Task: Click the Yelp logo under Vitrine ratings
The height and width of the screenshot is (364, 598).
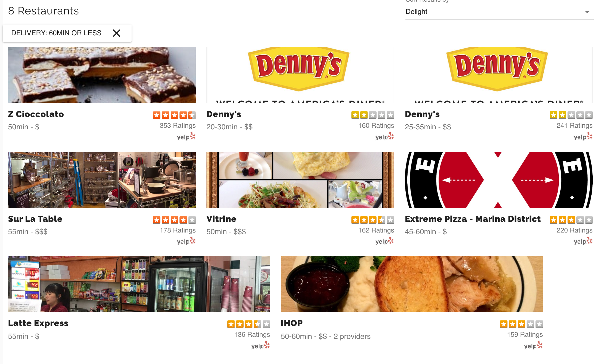Action: coord(385,241)
